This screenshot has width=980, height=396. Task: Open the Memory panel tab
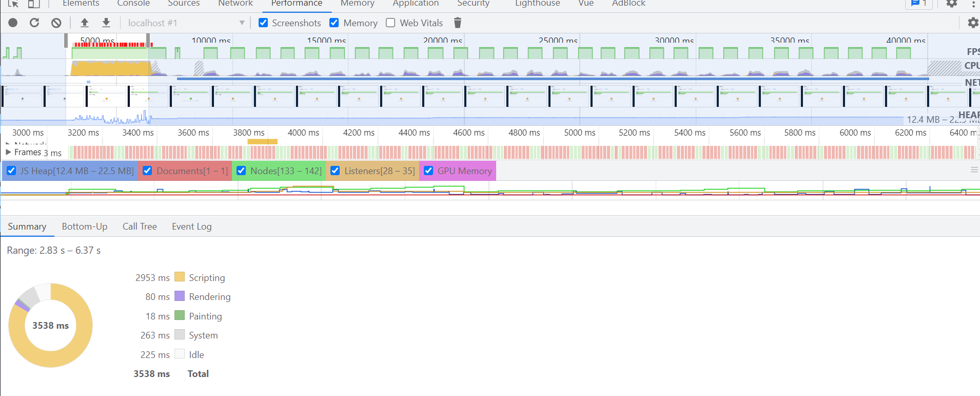(x=358, y=3)
